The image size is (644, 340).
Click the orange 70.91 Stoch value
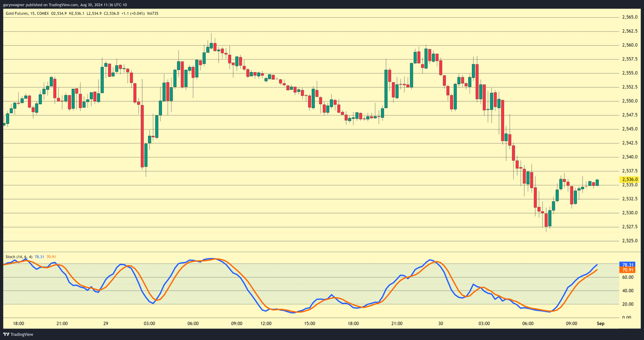pyautogui.click(x=51, y=257)
